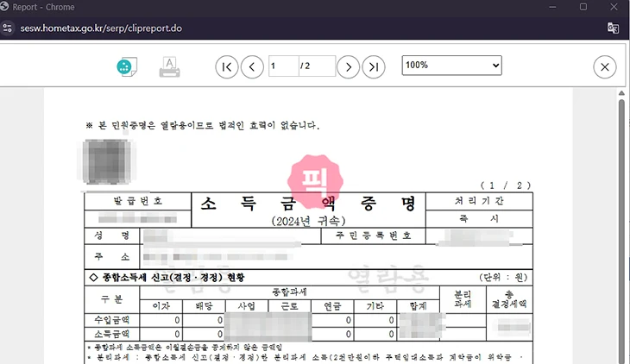The image size is (630, 364).
Task: Click the page number input field
Action: click(x=284, y=66)
